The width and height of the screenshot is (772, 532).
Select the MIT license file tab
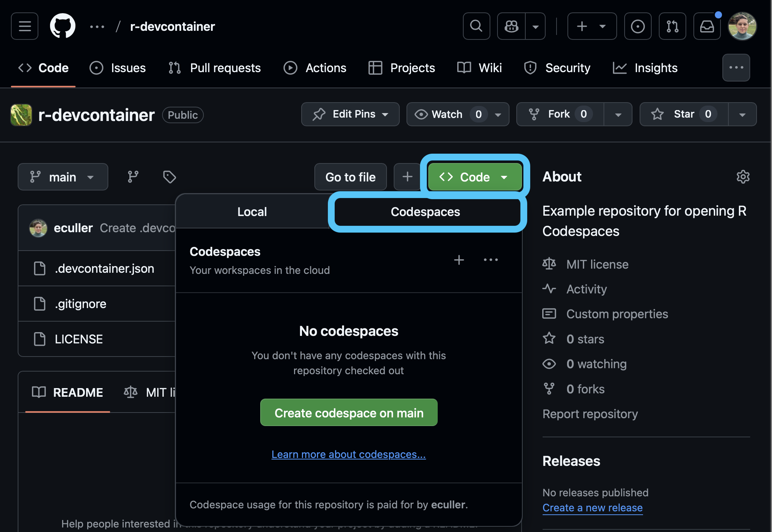click(x=149, y=393)
